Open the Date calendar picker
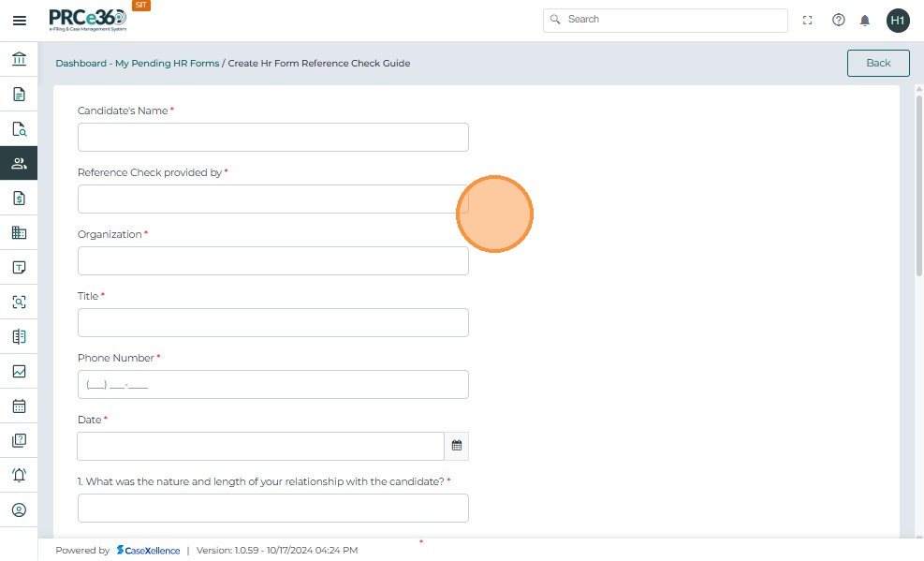 tap(457, 446)
